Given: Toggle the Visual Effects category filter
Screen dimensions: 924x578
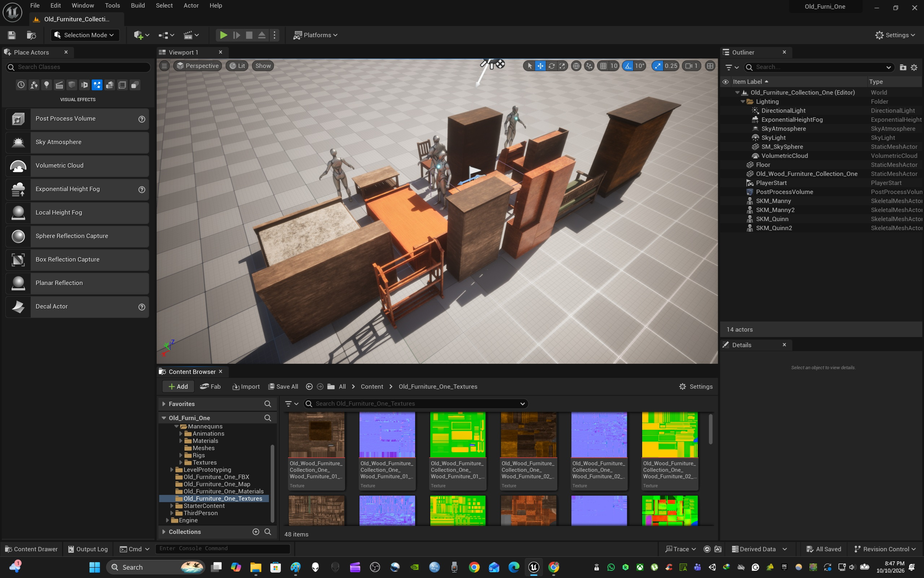Looking at the screenshot, I should click(x=97, y=85).
